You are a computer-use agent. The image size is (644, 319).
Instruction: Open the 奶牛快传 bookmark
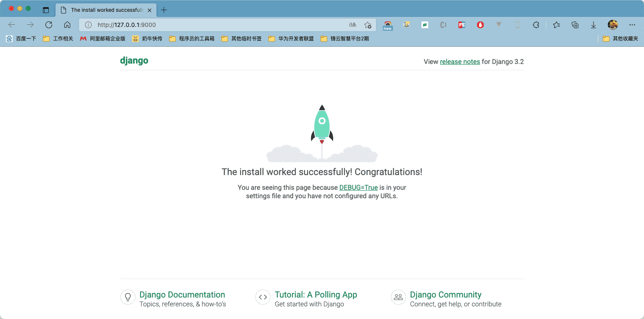tap(147, 39)
